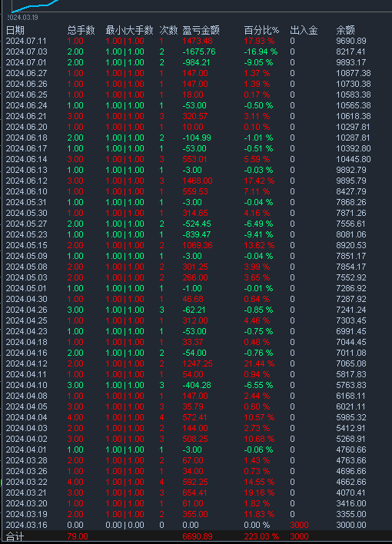This screenshot has height=544, width=392.
Task: Select the 2024.03.16 deposit row
Action: tap(196, 525)
